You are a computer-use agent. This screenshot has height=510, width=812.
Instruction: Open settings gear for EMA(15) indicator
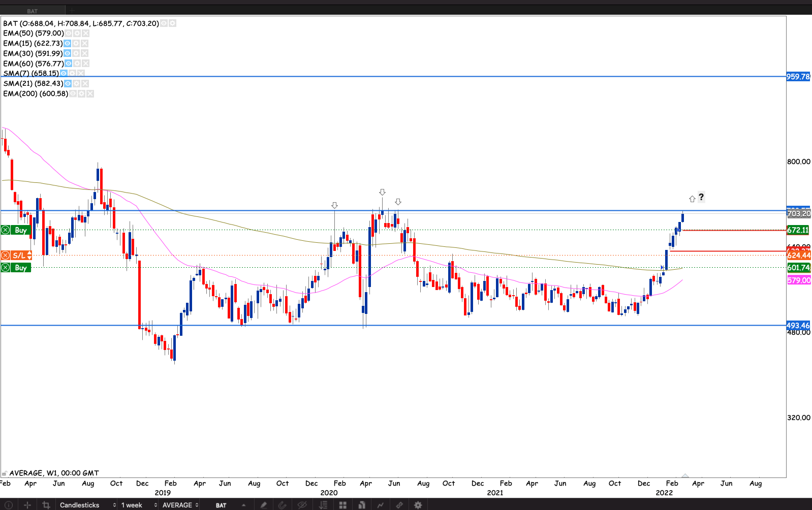[x=76, y=43]
